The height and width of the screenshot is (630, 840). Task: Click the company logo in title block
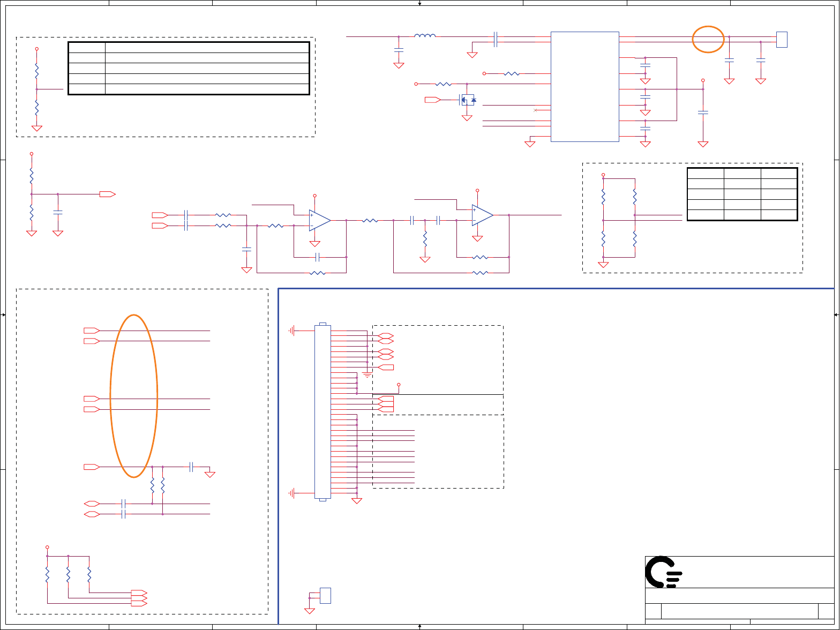pos(664,572)
